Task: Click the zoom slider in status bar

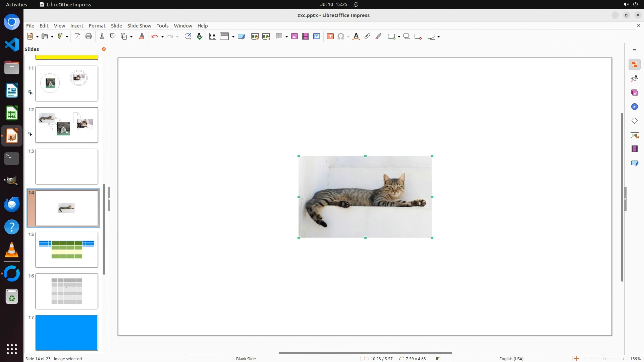Action: click(604, 359)
